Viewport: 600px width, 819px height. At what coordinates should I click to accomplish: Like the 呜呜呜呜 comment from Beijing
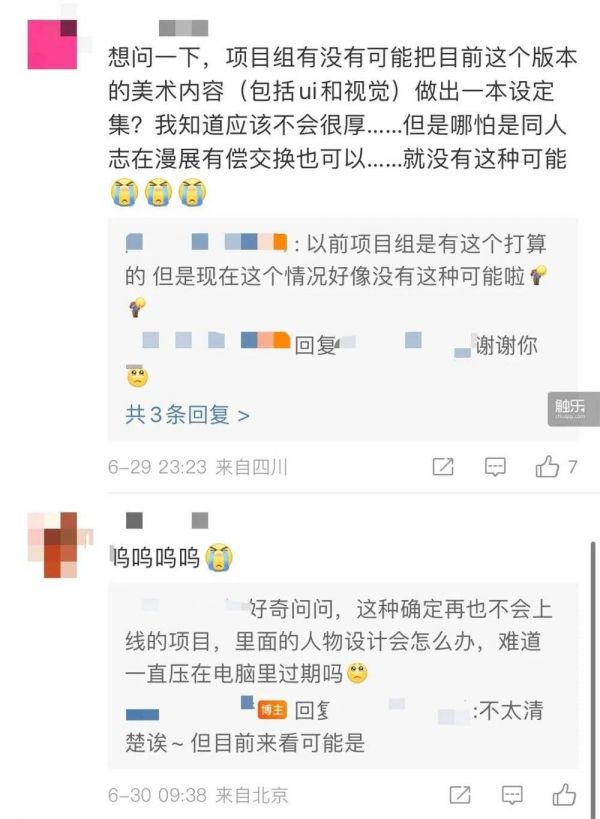point(564,794)
